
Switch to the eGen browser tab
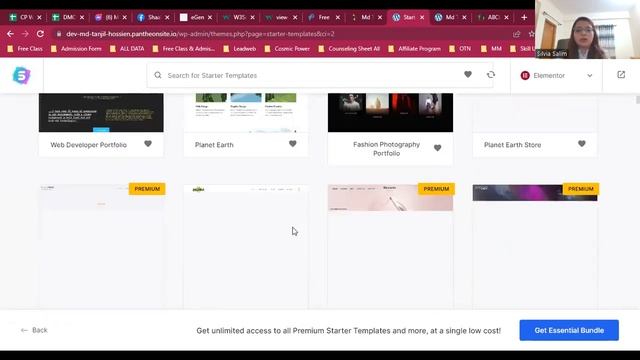(195, 17)
